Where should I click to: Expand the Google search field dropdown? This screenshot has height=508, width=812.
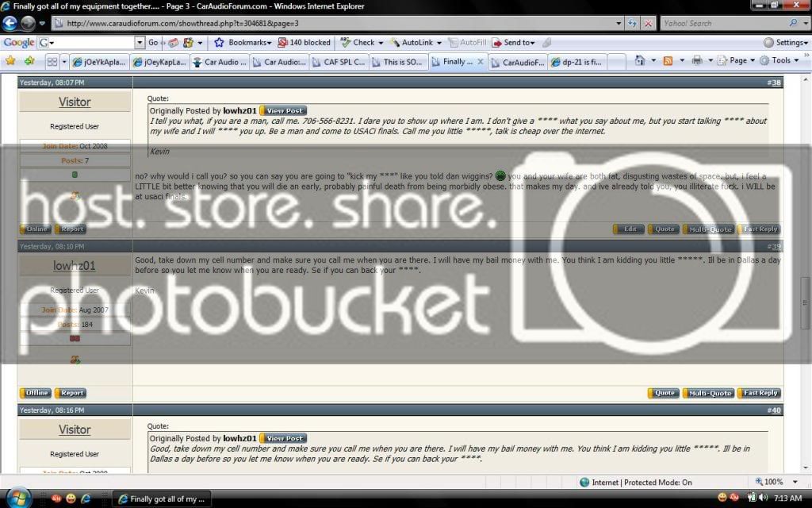click(140, 43)
